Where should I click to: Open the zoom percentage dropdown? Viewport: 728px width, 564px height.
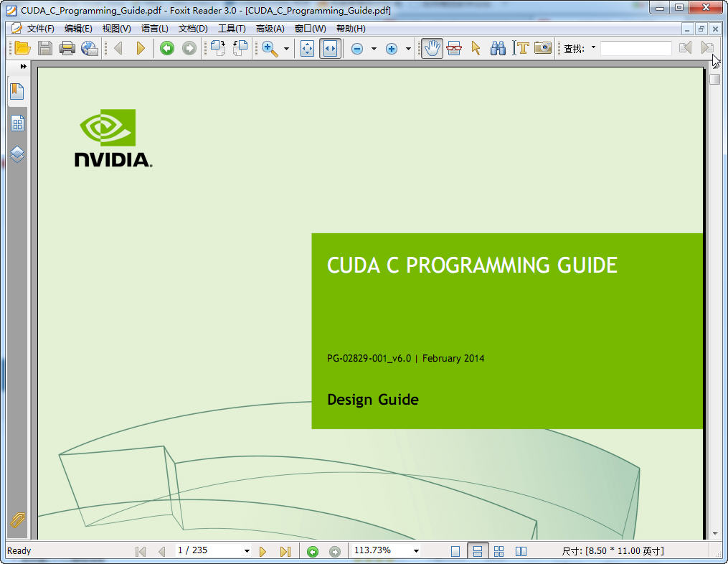[x=417, y=551]
